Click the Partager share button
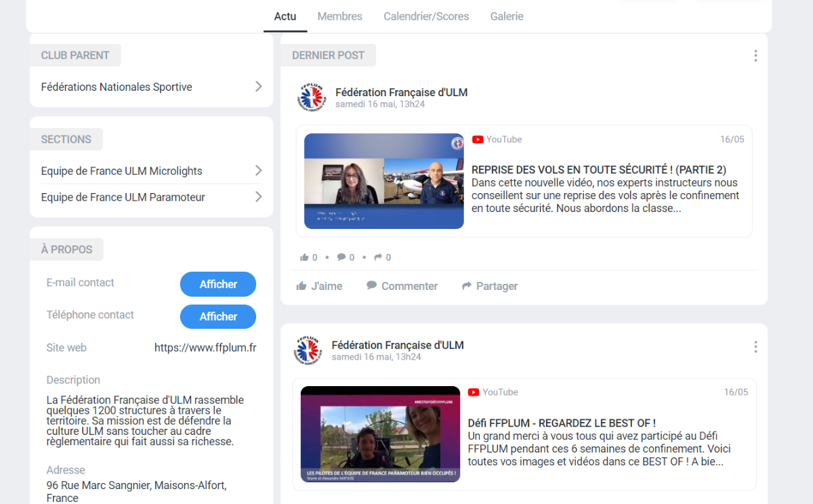This screenshot has width=813, height=504. [x=489, y=286]
